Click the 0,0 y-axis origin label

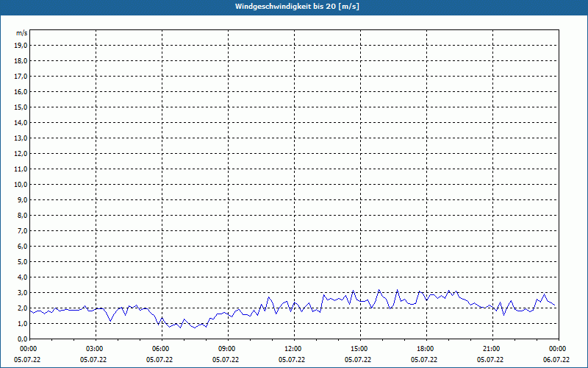22,339
